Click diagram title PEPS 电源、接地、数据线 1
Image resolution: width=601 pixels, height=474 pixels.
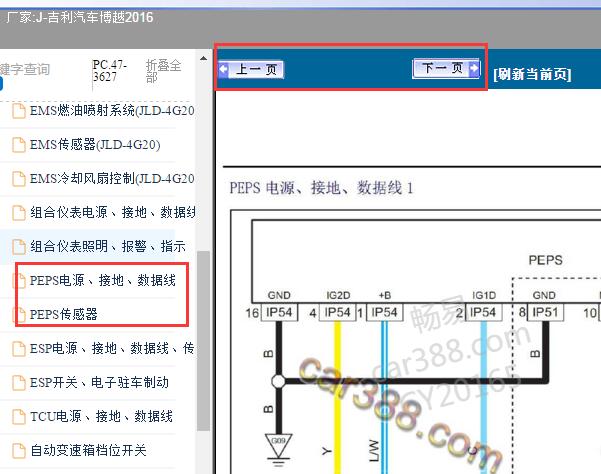pos(321,188)
